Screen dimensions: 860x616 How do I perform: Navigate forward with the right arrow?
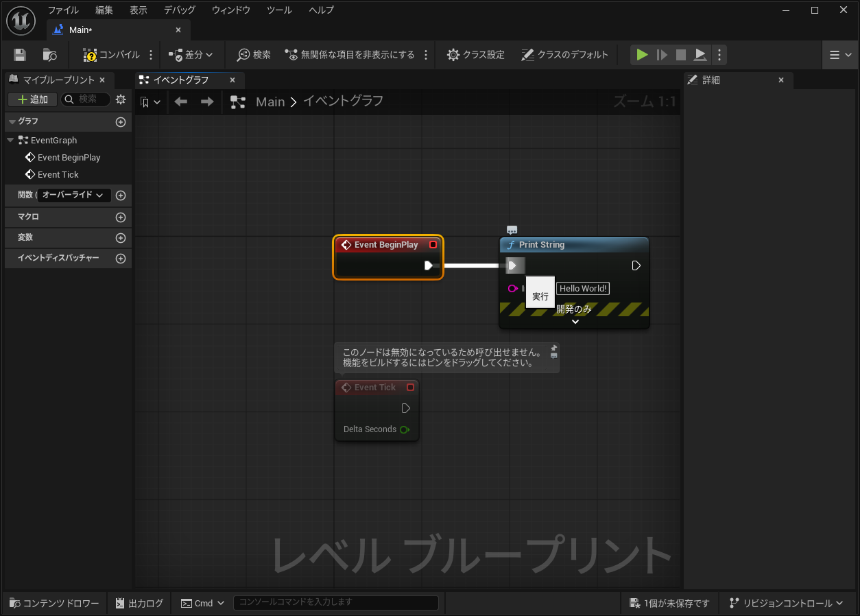pyautogui.click(x=207, y=102)
